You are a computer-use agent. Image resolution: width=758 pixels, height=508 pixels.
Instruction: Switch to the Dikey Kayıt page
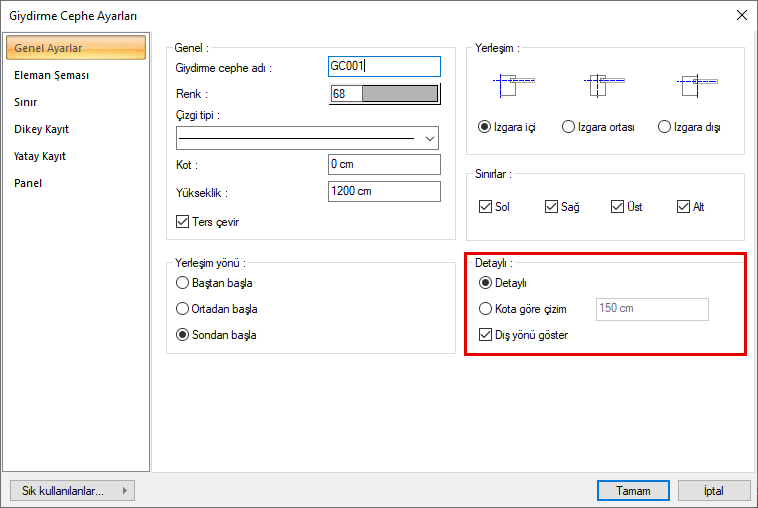pyautogui.click(x=42, y=129)
